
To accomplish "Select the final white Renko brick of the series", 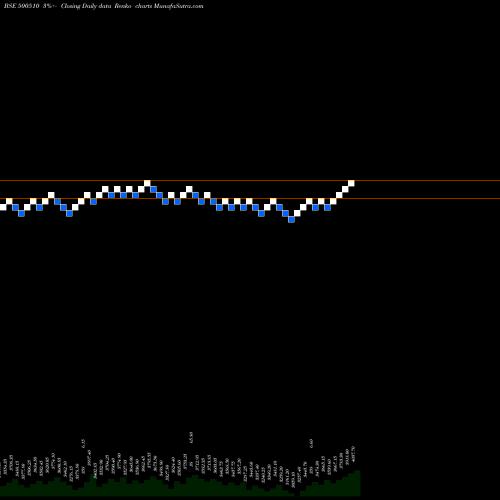I will pos(351,183).
